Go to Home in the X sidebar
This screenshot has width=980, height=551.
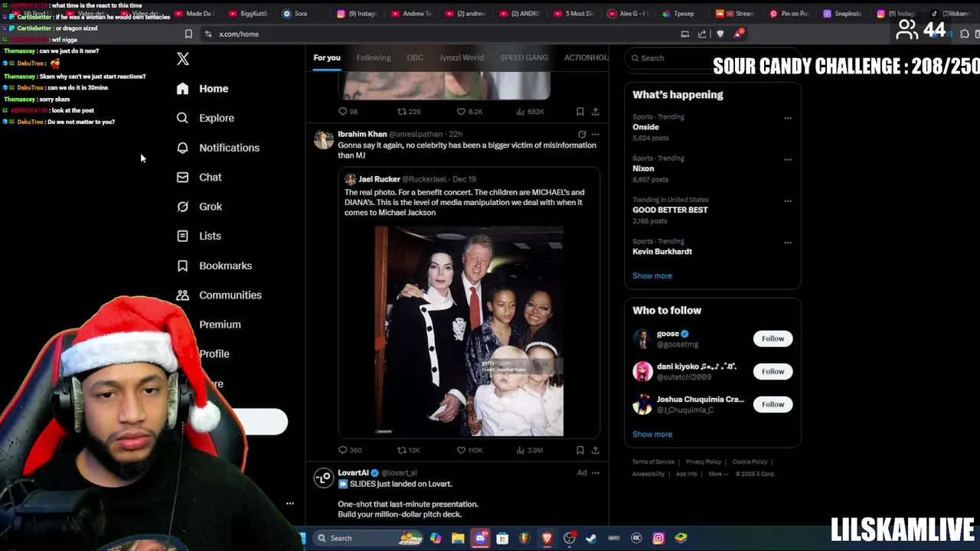(x=202, y=89)
